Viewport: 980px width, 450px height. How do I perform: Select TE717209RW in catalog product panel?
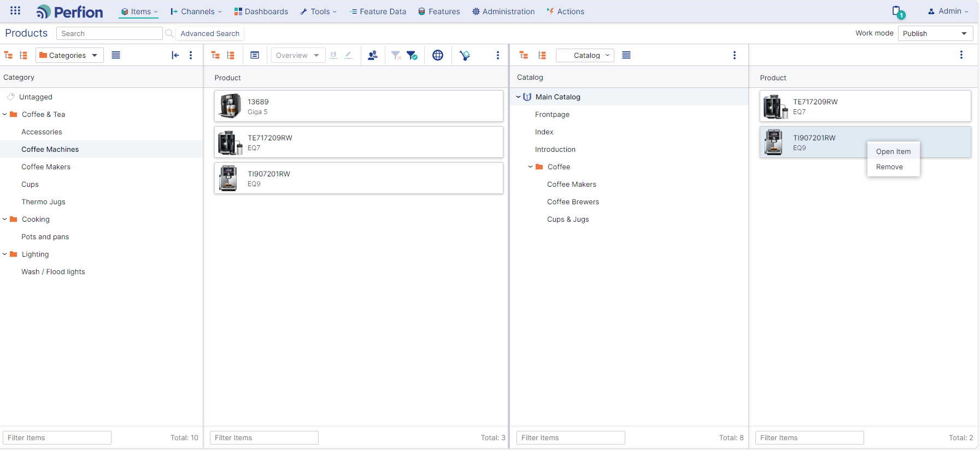(x=865, y=106)
